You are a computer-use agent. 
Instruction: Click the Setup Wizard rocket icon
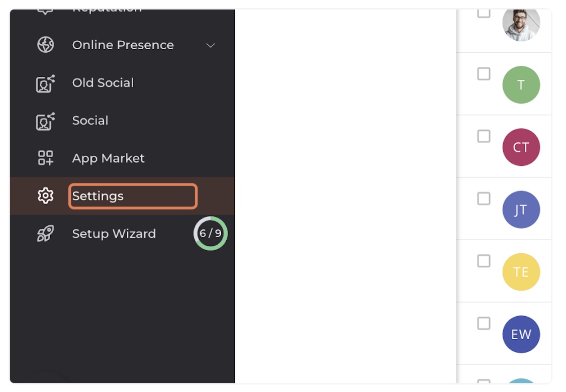click(45, 234)
